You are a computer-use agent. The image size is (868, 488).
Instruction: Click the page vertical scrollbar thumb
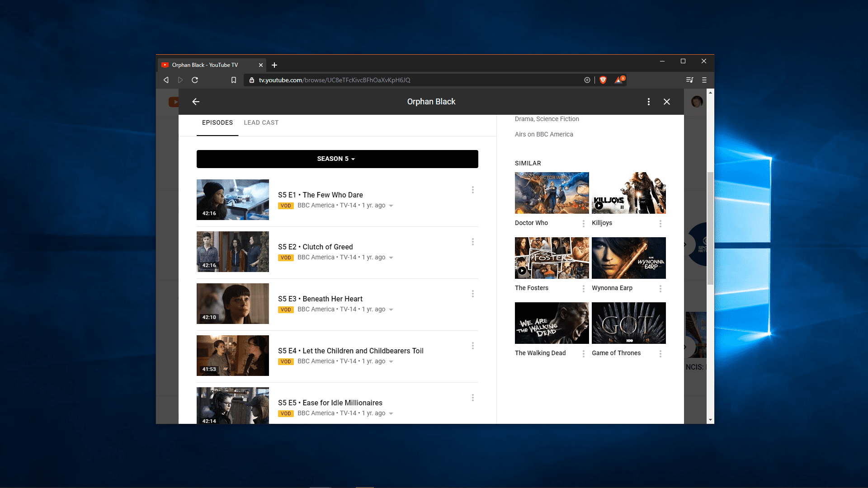[710, 228]
